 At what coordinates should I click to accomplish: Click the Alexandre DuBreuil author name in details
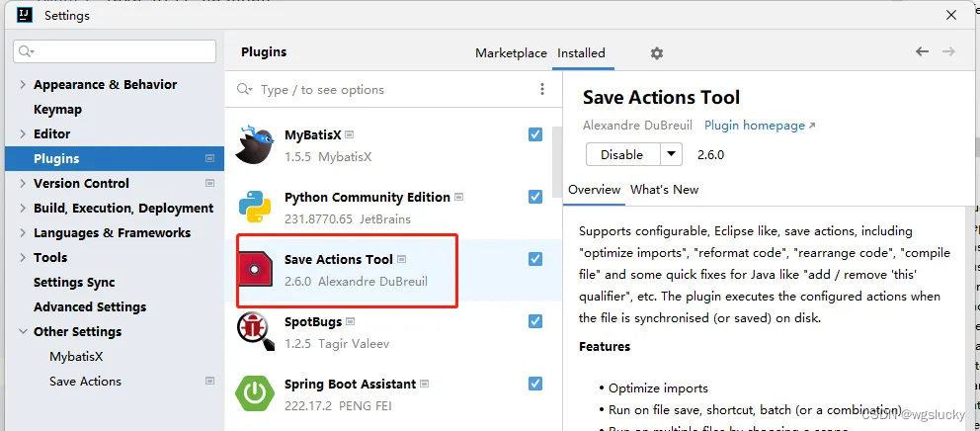pos(637,126)
